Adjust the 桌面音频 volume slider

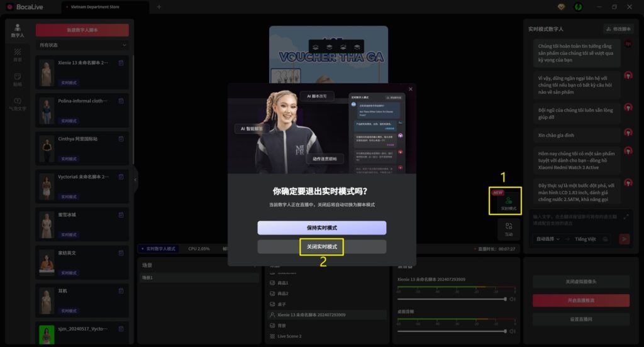452,331
